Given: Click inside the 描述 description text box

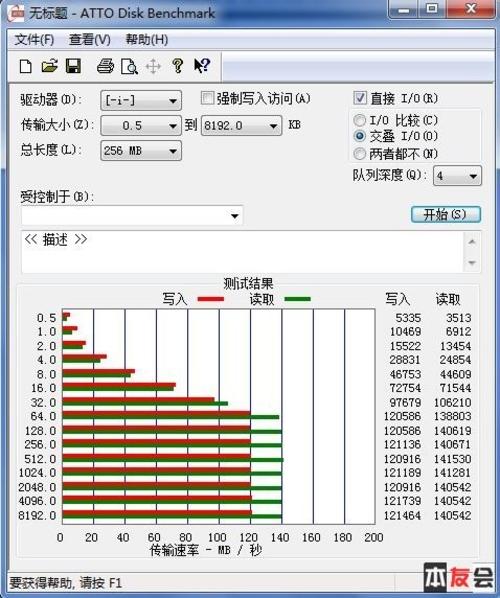Looking at the screenshot, I should click(243, 252).
